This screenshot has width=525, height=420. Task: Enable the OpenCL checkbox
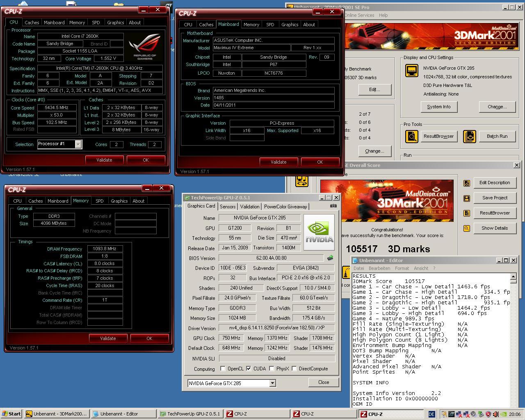tap(223, 369)
